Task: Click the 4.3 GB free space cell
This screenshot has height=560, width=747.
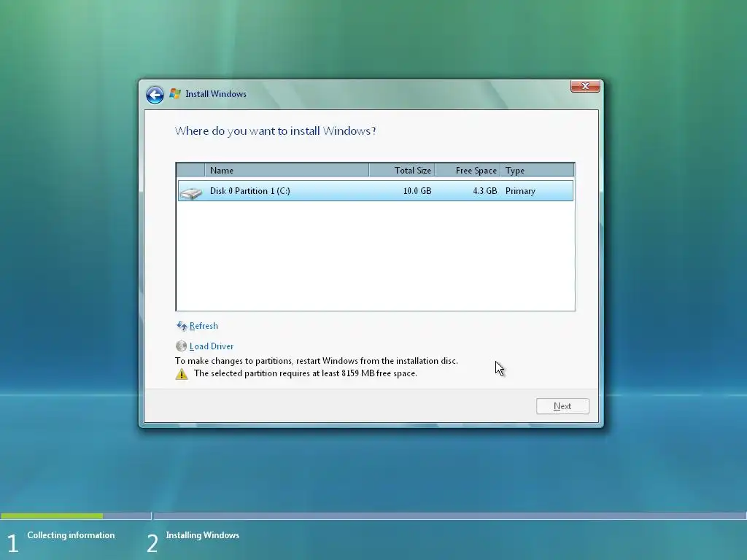Action: (x=485, y=191)
